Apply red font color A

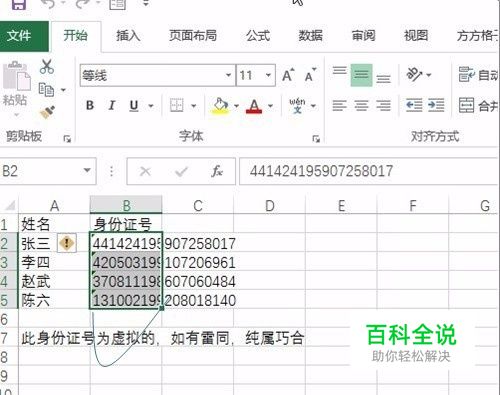(x=254, y=106)
